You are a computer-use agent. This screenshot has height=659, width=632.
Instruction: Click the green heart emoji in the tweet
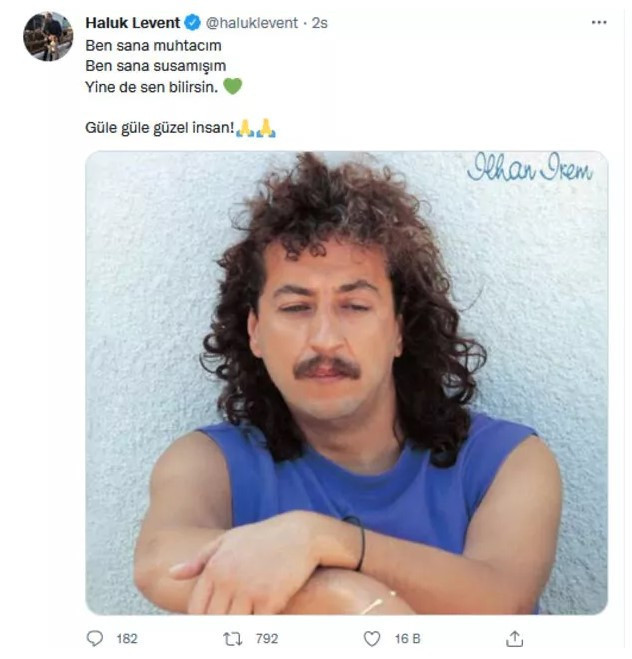pyautogui.click(x=232, y=87)
